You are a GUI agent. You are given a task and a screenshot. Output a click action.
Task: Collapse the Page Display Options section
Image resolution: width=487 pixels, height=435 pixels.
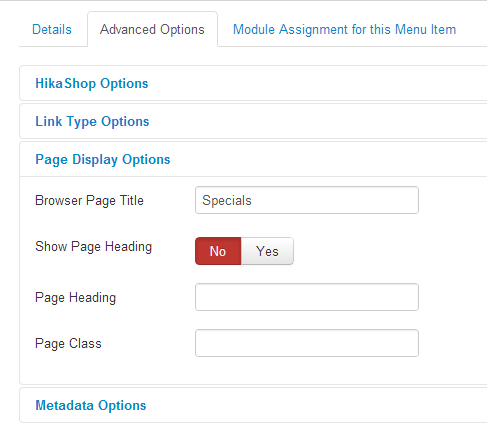click(103, 159)
